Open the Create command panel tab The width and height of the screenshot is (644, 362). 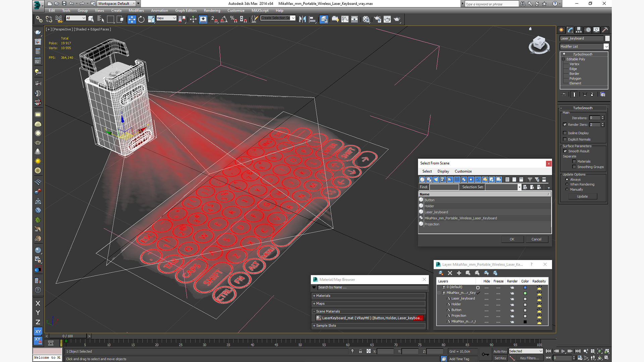tap(561, 30)
